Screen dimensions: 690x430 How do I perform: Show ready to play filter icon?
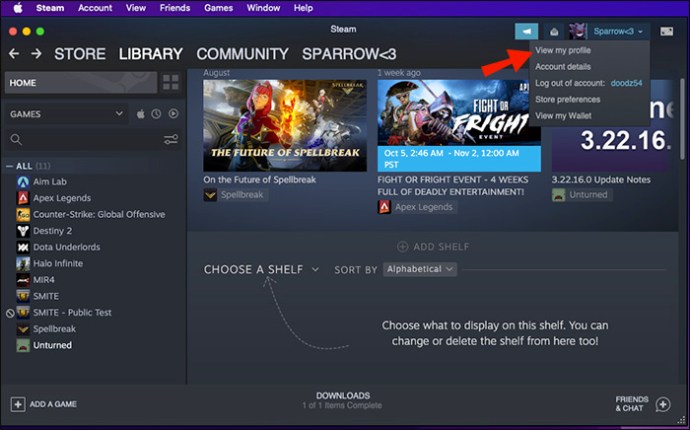pos(173,114)
